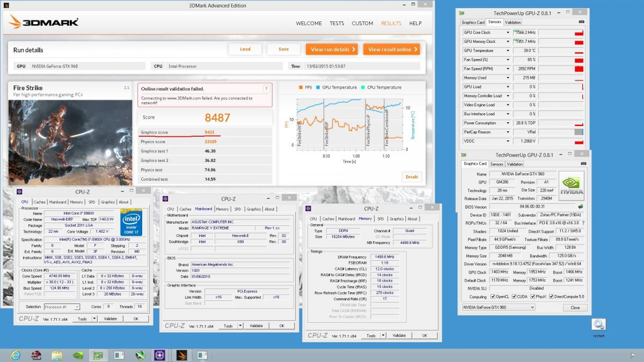Open the Details button below the chart
Viewport: 644px width, 362px height.
412,176
